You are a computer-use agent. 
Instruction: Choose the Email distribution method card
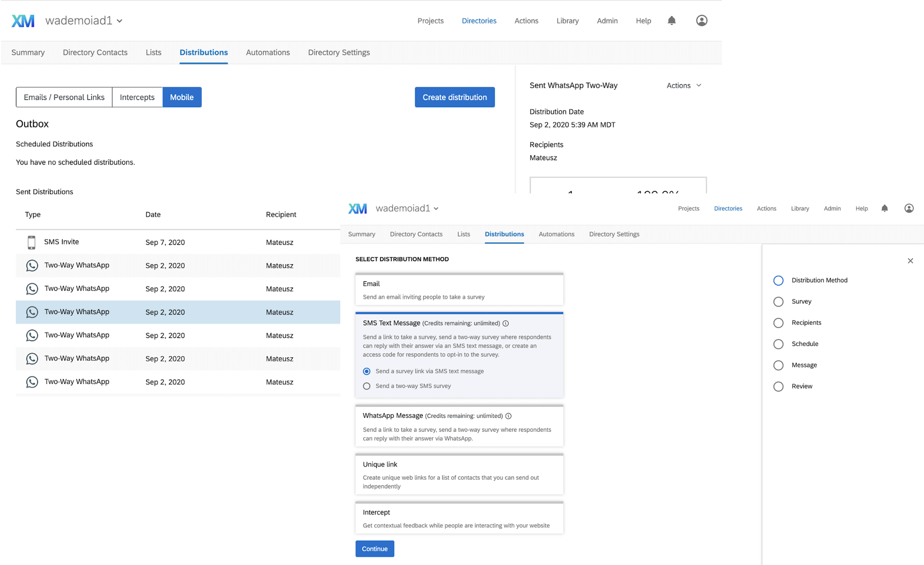click(459, 290)
